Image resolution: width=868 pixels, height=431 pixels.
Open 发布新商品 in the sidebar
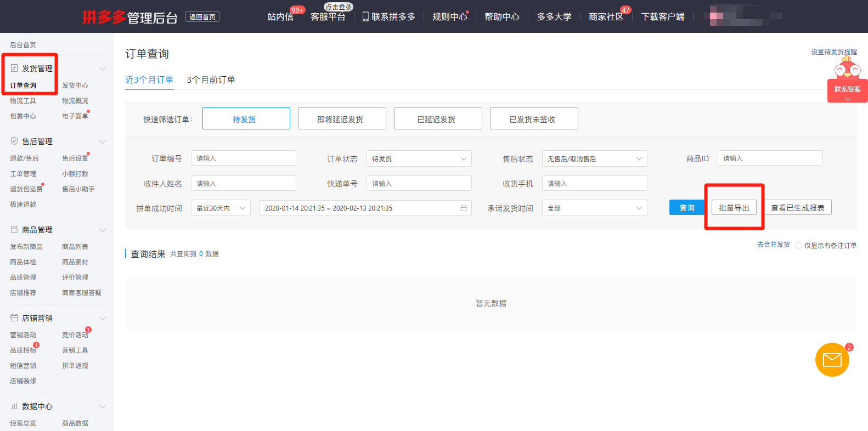click(26, 247)
